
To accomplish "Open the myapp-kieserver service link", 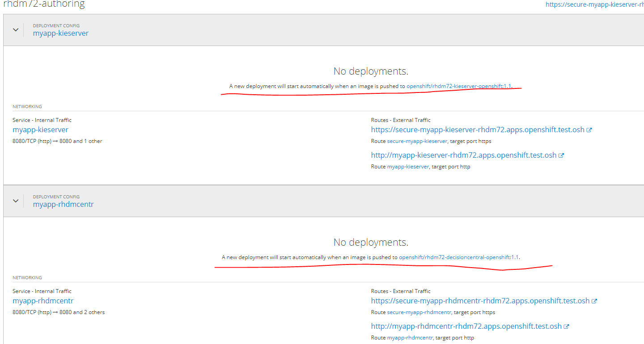I will click(41, 130).
